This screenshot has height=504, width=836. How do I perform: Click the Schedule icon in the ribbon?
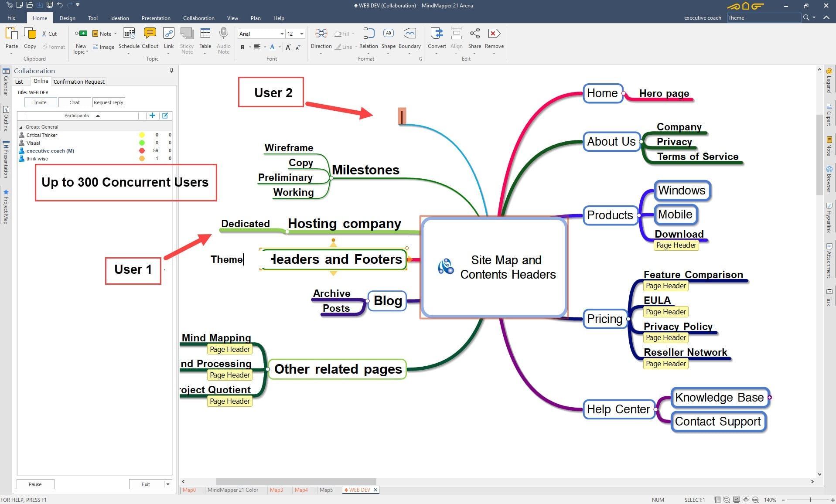click(x=129, y=34)
